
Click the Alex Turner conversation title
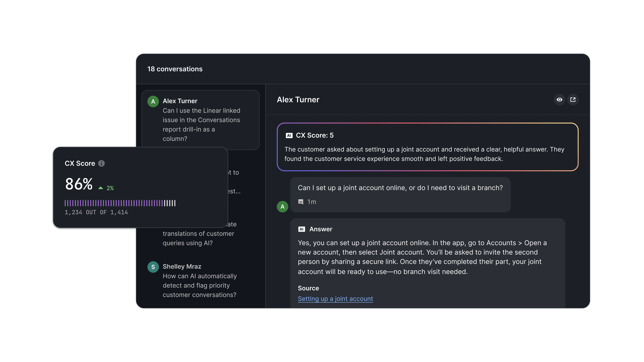point(298,100)
